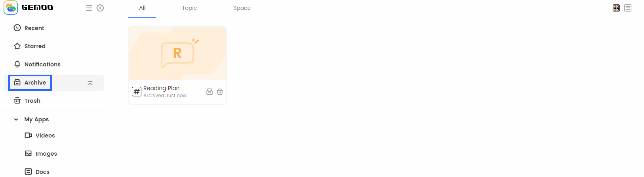Collapse sidebar with the left-arrow circle icon
The width and height of the screenshot is (644, 177).
(100, 8)
